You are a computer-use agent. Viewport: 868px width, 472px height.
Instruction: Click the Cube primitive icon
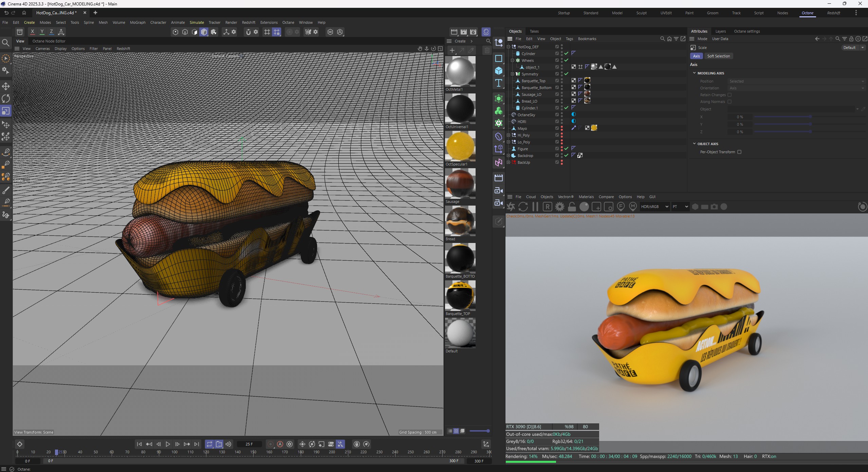[498, 71]
